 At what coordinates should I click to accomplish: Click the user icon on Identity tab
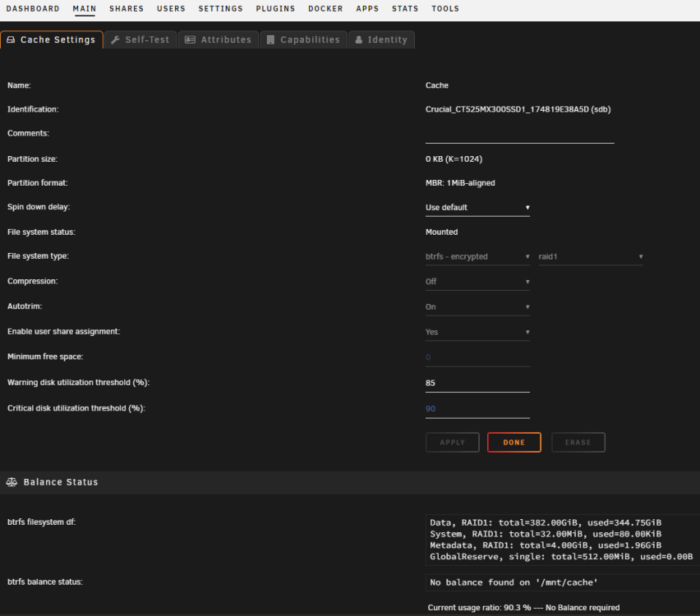[358, 39]
